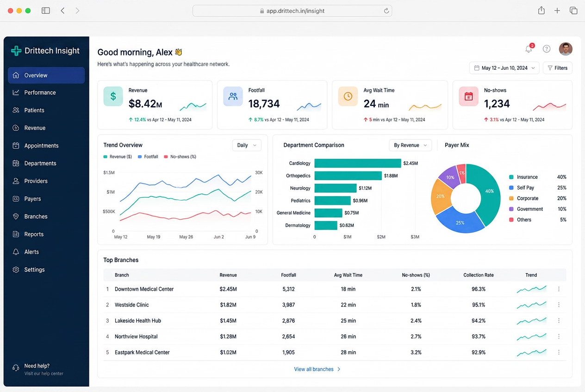Follow the View all branches link
Viewport: 585px width, 392px height.
[x=317, y=369]
